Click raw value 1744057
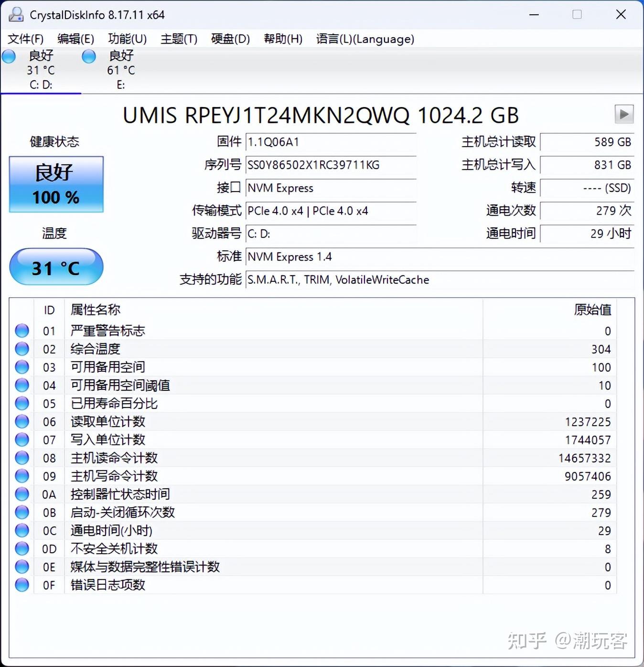The image size is (644, 667). 588,440
